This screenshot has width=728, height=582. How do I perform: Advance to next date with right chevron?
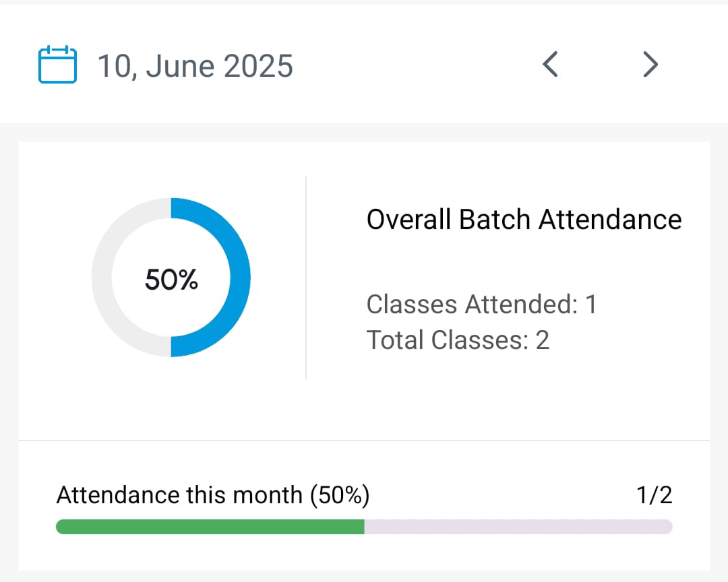[x=650, y=65]
